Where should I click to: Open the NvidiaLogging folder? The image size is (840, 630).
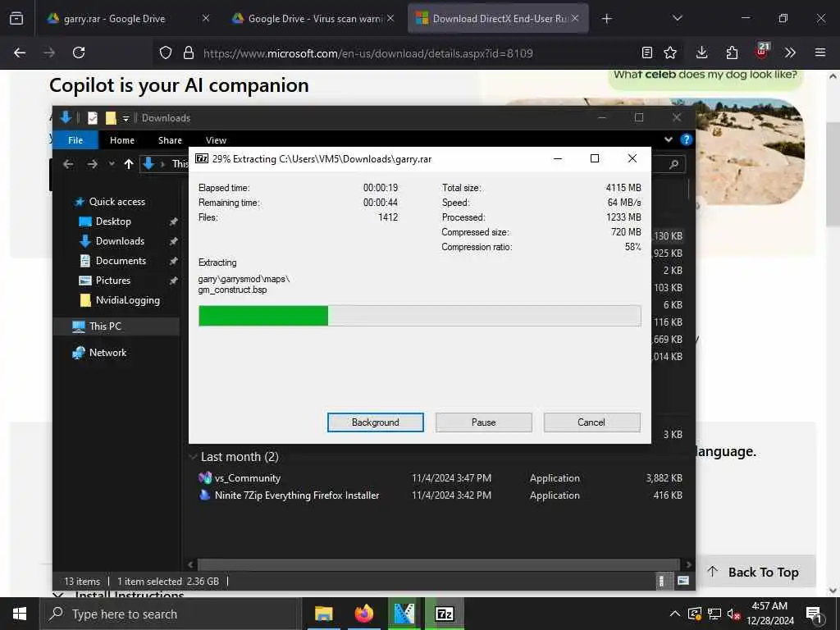click(127, 300)
